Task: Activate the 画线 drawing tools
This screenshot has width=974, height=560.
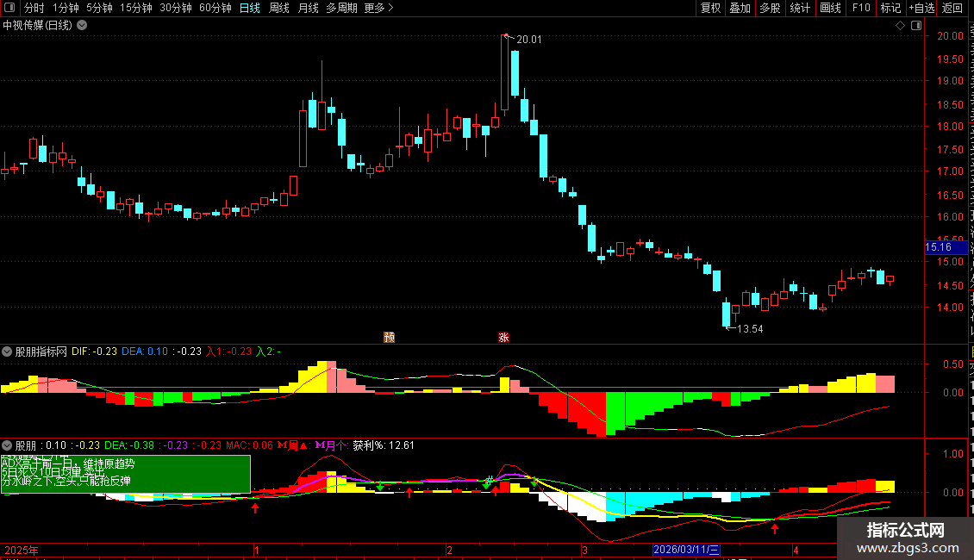Action: pos(830,8)
